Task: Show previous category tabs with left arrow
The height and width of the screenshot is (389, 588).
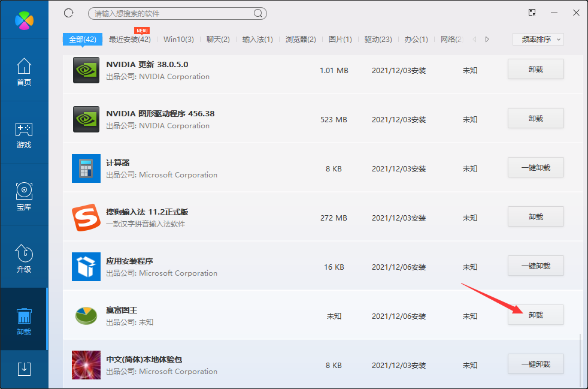Action: [x=474, y=40]
